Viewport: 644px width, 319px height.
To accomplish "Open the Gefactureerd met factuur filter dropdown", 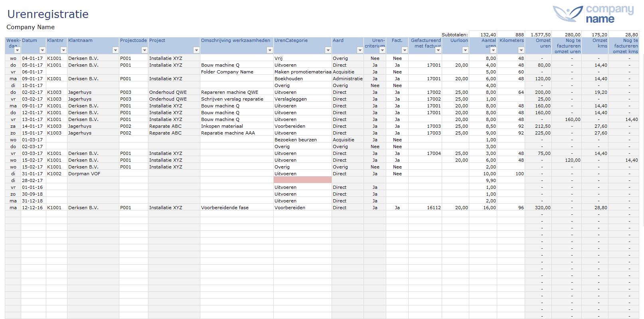I will coord(438,50).
